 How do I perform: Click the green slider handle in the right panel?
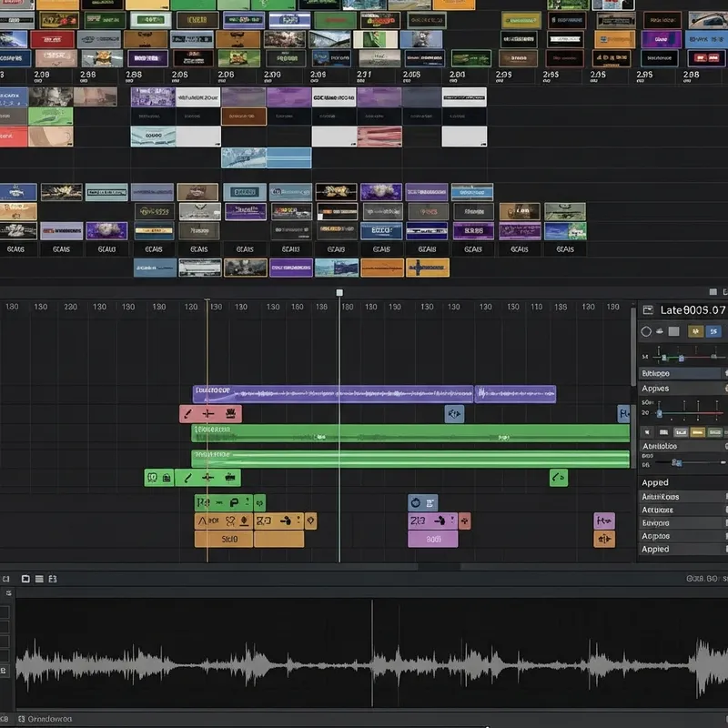pyautogui.click(x=663, y=357)
